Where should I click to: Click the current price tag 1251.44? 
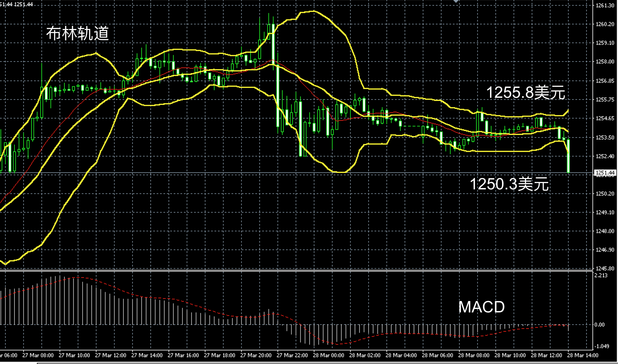605,173
